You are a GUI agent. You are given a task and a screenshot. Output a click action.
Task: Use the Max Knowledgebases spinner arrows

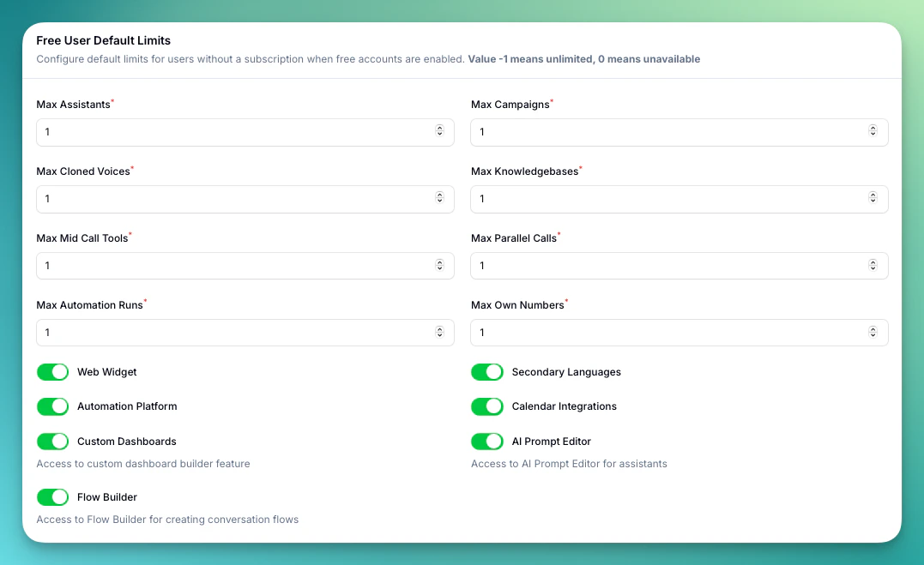point(873,197)
